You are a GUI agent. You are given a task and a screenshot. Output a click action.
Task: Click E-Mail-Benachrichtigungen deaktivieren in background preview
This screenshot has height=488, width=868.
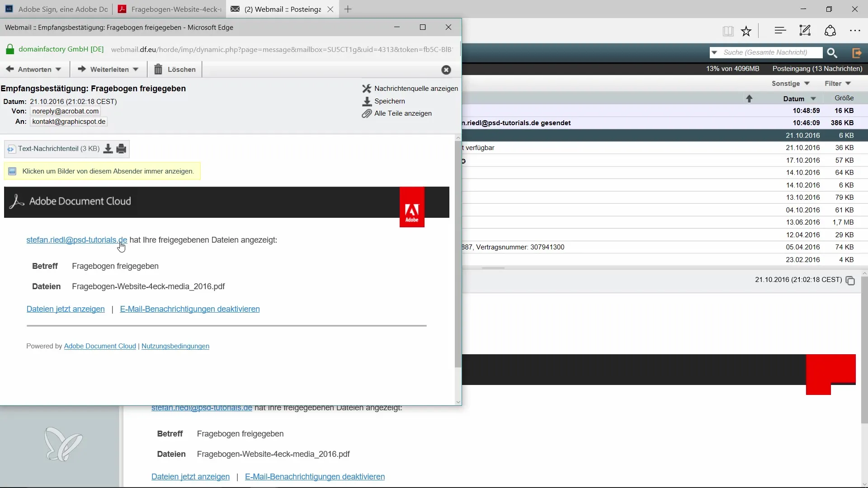(315, 477)
